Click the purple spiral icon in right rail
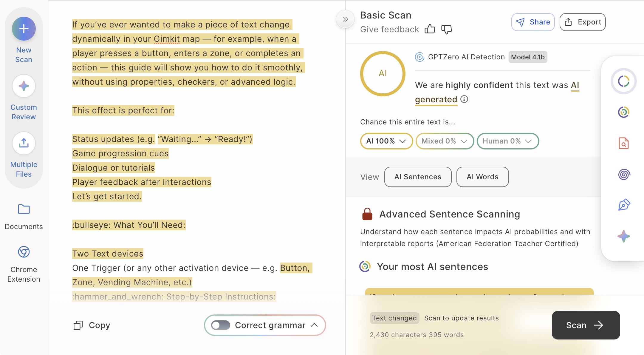Screen dimensions: 644x355 pos(624,175)
